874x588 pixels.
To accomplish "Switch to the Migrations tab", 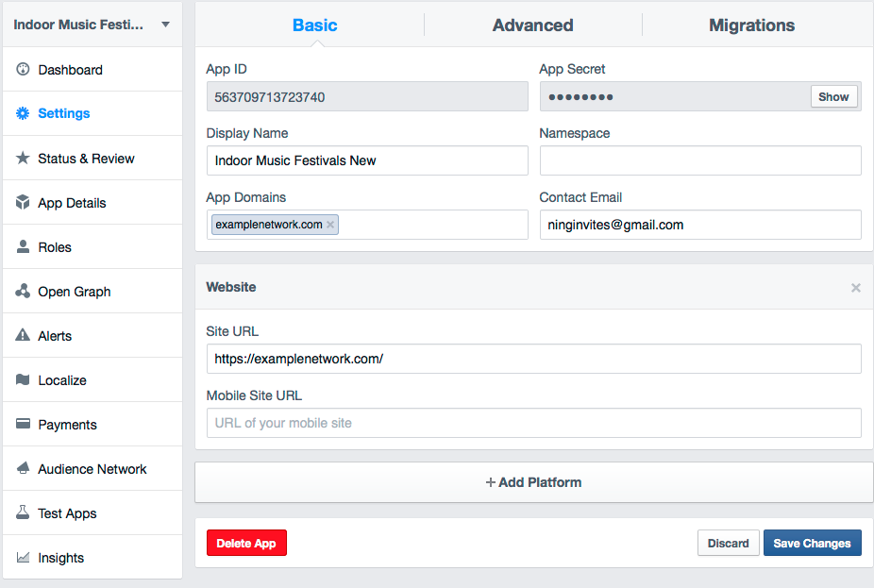I will [751, 25].
